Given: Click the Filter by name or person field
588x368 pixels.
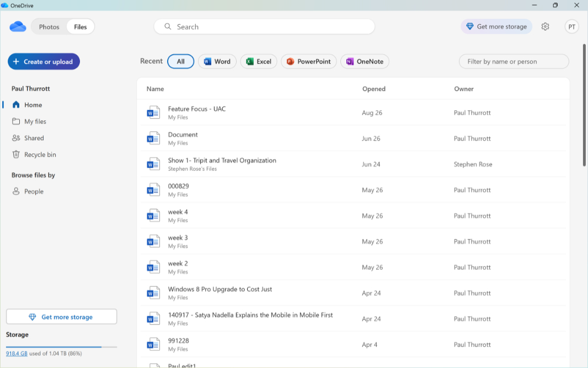Looking at the screenshot, I should 514,61.
